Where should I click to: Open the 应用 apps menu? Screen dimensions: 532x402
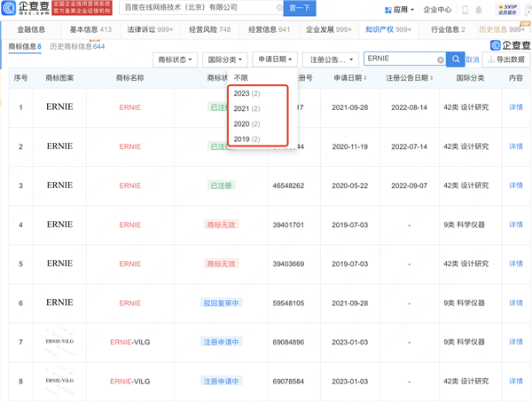[400, 10]
